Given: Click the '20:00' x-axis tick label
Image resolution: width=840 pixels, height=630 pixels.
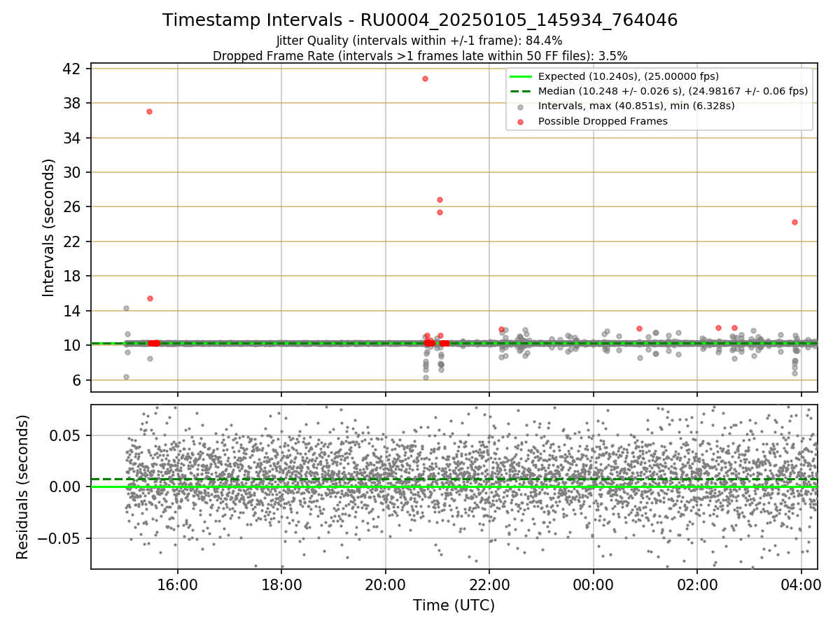Looking at the screenshot, I should tap(385, 584).
